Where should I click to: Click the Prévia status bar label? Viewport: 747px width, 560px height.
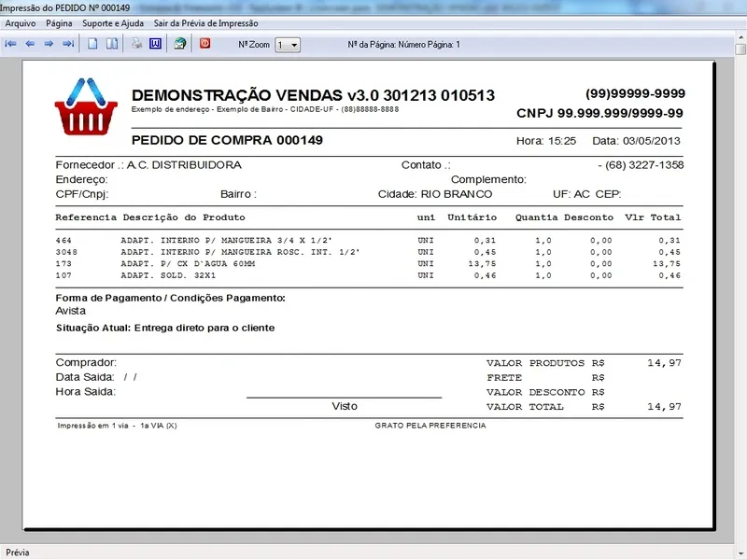point(18,553)
